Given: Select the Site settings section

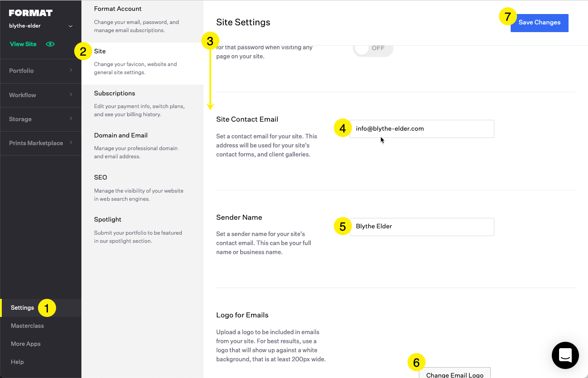Looking at the screenshot, I should tap(142, 63).
